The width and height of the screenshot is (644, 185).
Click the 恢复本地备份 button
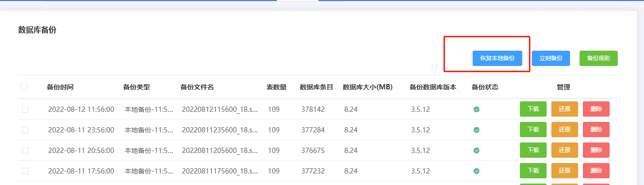point(497,58)
